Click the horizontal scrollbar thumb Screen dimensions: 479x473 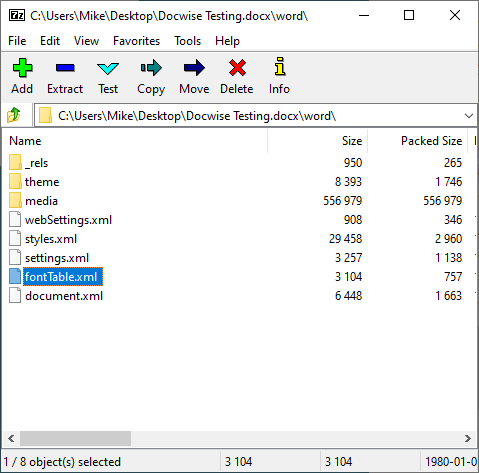point(75,438)
